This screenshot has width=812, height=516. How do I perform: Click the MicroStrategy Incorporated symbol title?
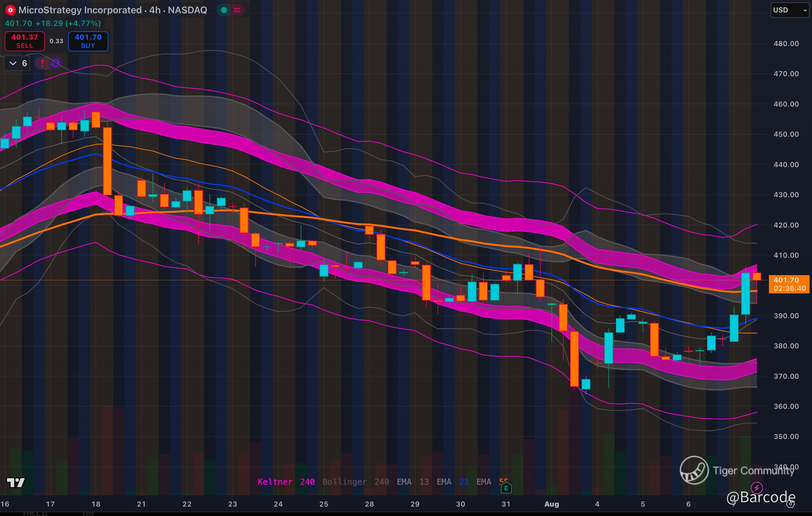(x=80, y=10)
